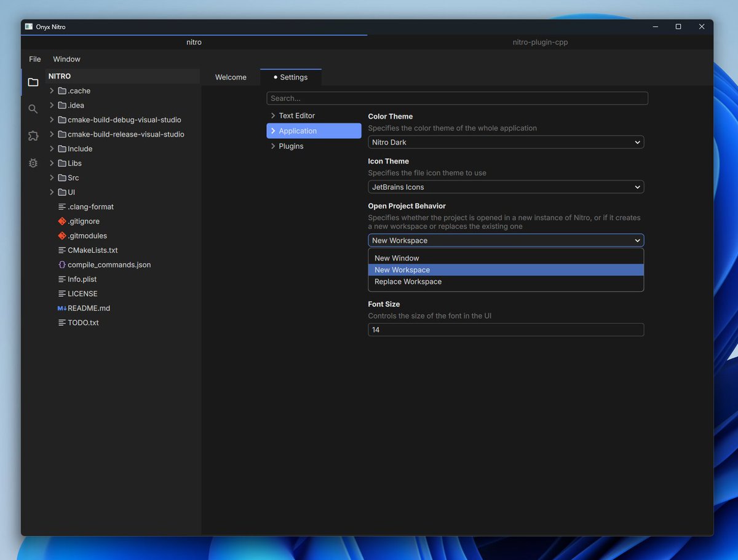Maximize the Onyx Nitro window

678,26
